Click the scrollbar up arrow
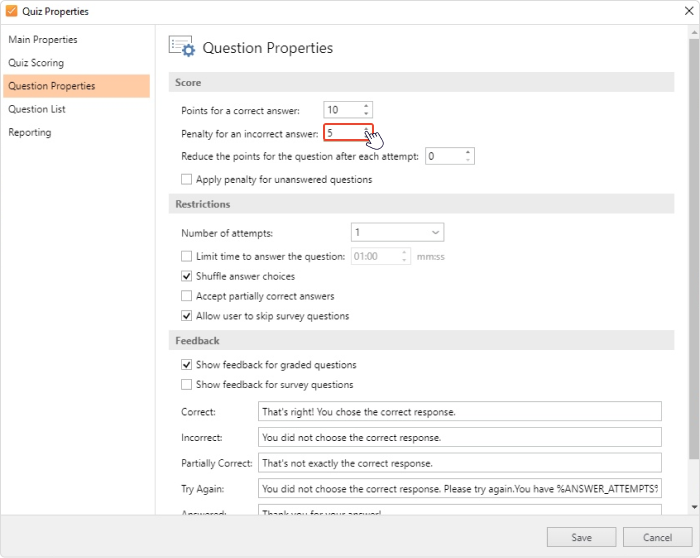The image size is (700, 558). (x=694, y=33)
